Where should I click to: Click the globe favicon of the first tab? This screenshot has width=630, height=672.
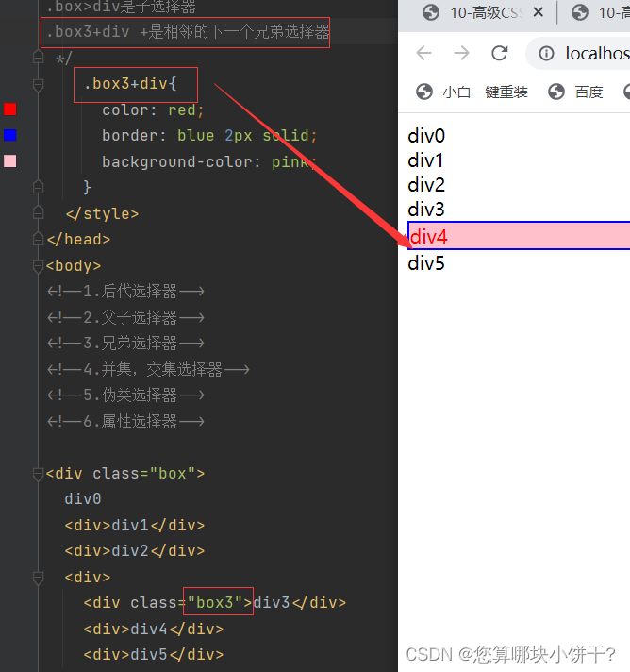pos(431,13)
